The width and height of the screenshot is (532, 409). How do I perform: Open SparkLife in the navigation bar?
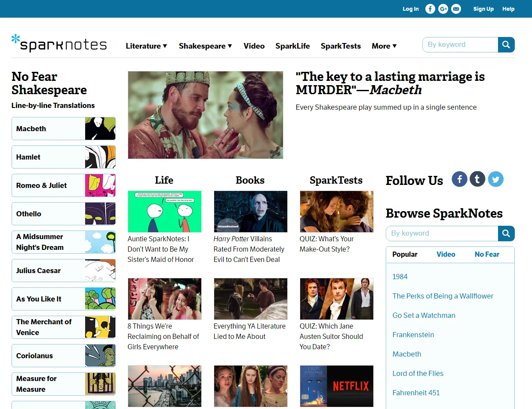tap(292, 46)
